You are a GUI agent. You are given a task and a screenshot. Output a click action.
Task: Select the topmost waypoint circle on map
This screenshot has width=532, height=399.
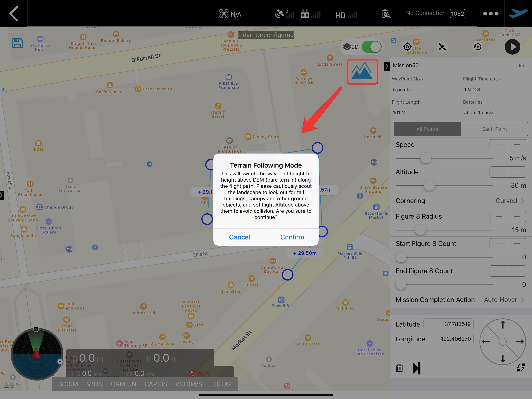pyautogui.click(x=317, y=148)
